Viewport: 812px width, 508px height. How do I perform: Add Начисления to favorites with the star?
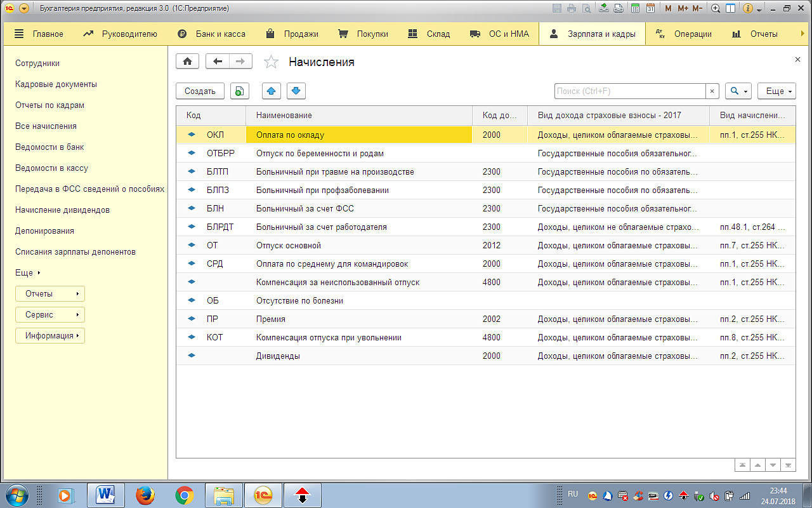click(271, 62)
